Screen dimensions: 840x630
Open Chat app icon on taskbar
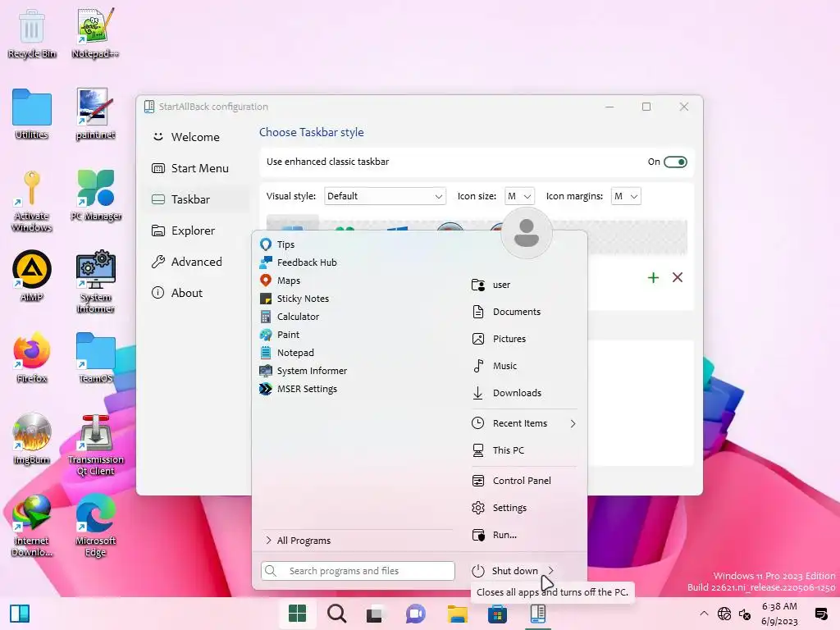pyautogui.click(x=415, y=614)
